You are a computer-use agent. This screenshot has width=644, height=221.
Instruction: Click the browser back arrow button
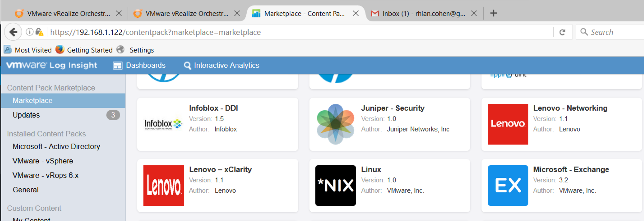(13, 32)
